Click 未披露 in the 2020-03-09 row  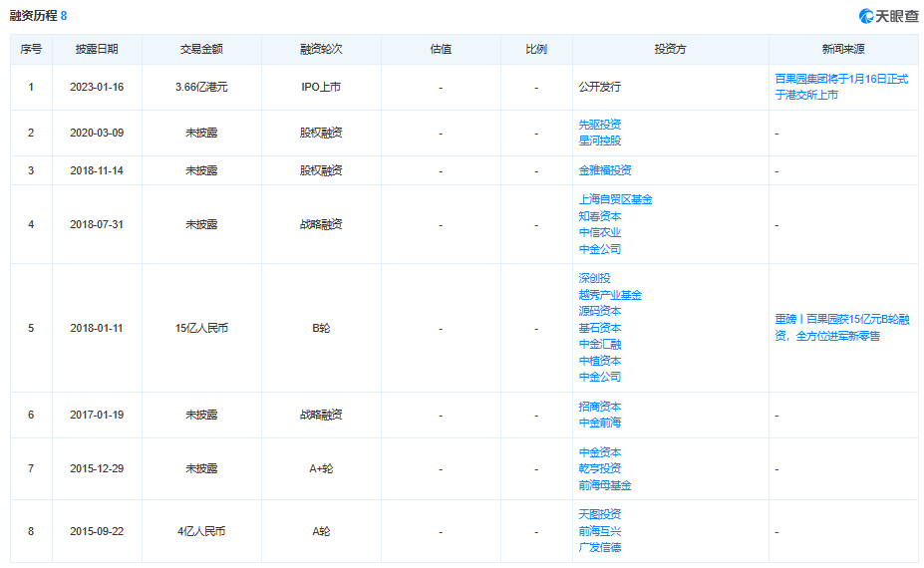[x=201, y=133]
